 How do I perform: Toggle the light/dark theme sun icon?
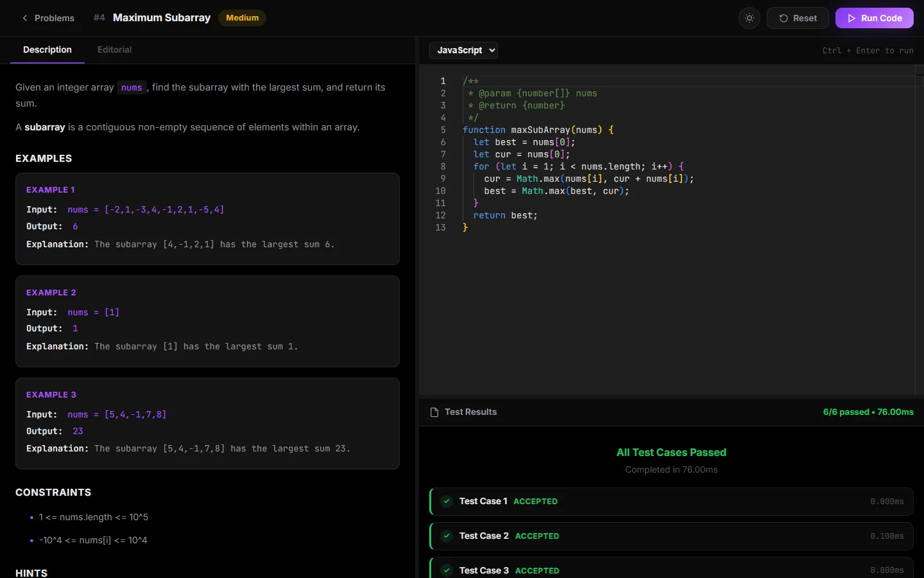tap(749, 18)
